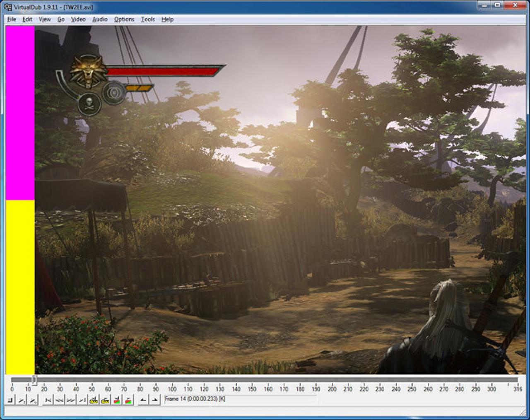530x420 pixels.
Task: Open the Options menu
Action: 124,19
